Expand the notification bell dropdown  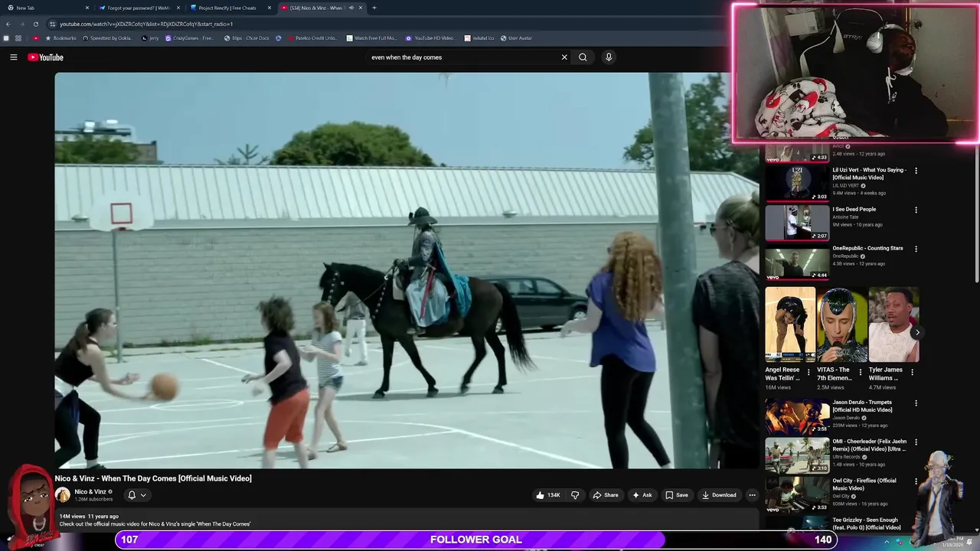click(x=136, y=495)
